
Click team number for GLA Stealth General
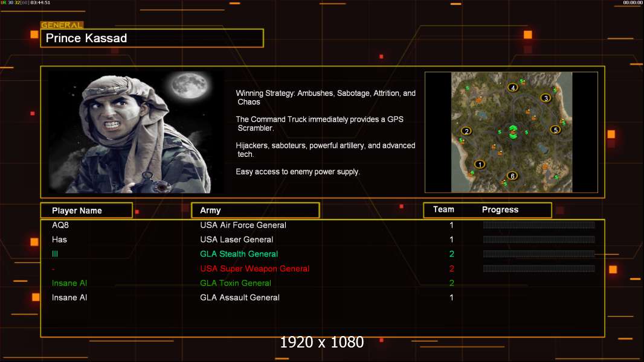click(451, 254)
